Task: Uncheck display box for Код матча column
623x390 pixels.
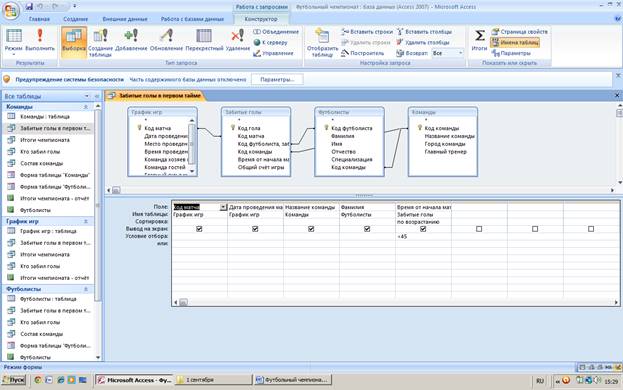Action: coord(199,229)
